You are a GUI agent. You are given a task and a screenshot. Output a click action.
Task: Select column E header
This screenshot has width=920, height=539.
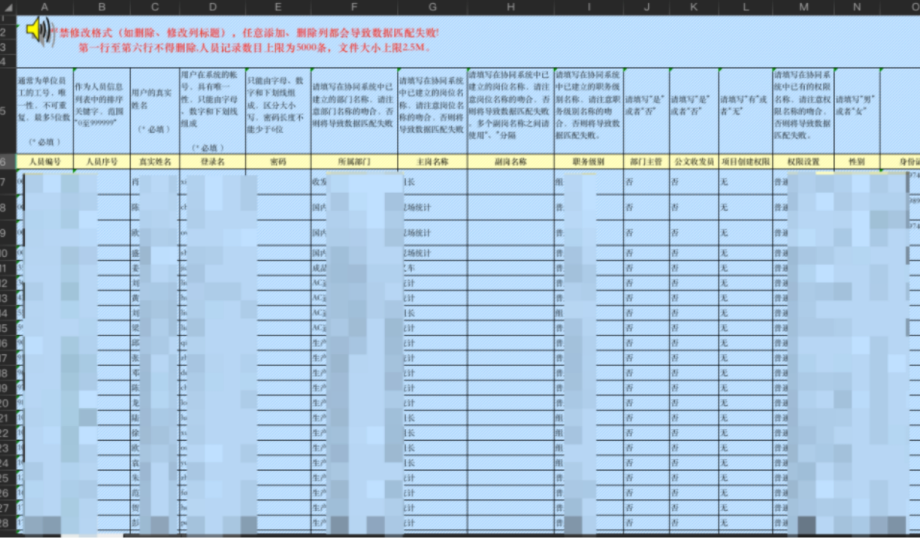[x=278, y=7]
